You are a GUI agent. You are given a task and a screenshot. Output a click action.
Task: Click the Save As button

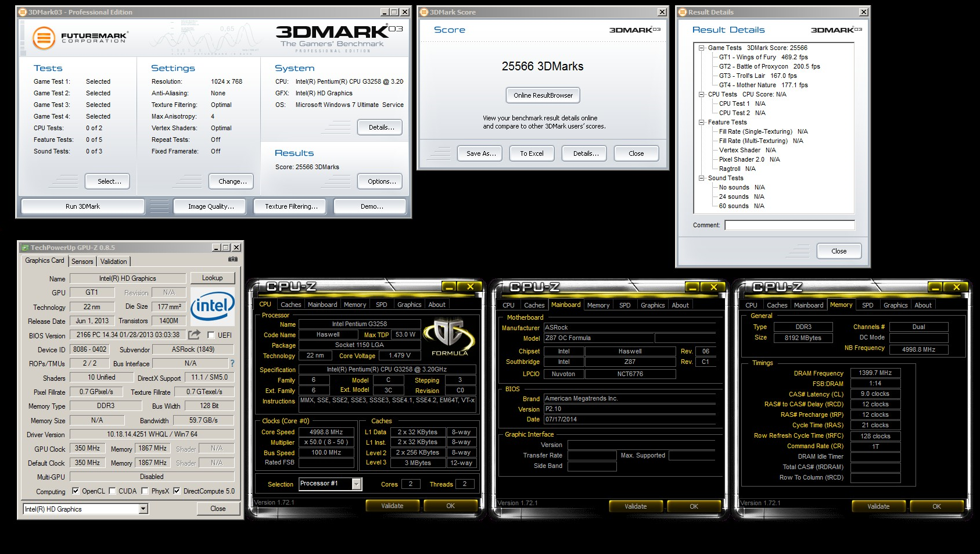pos(481,153)
